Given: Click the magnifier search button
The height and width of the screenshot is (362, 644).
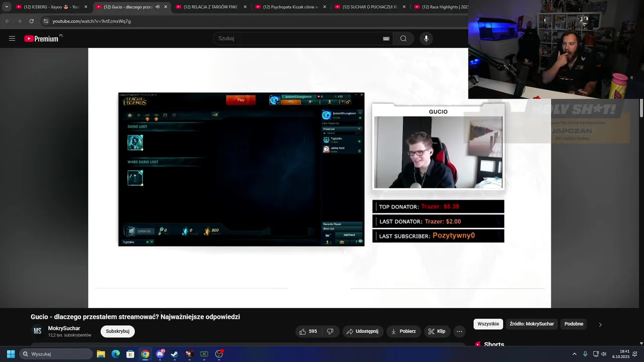Looking at the screenshot, I should [404, 39].
